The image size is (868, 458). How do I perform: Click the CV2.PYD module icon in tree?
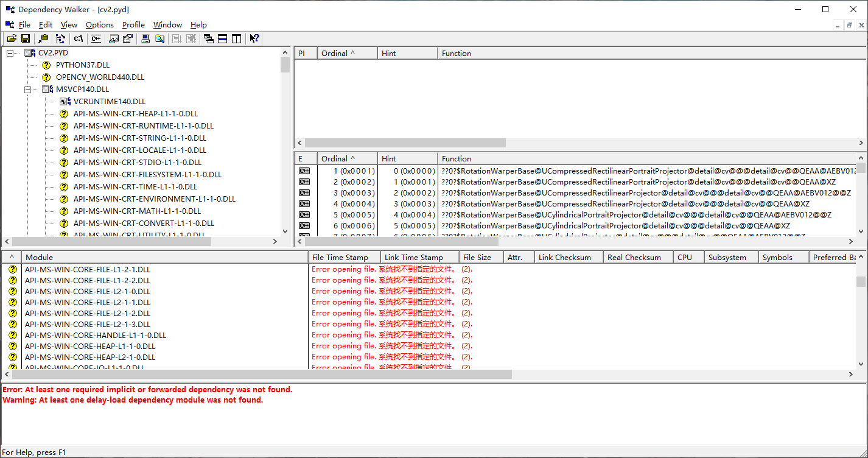point(30,53)
